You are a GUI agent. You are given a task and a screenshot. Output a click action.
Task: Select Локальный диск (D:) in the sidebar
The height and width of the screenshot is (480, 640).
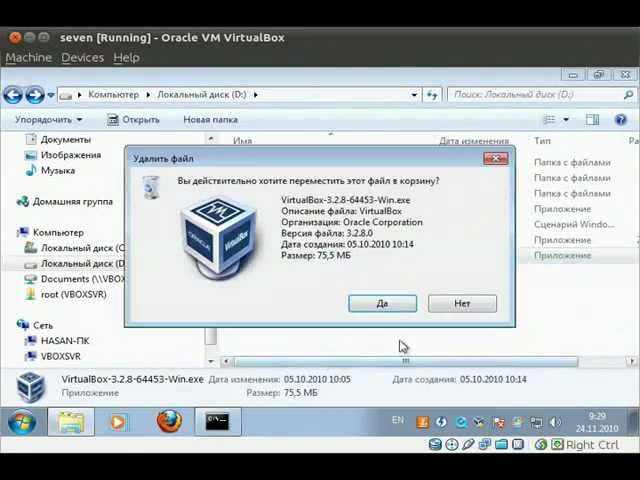[74, 264]
